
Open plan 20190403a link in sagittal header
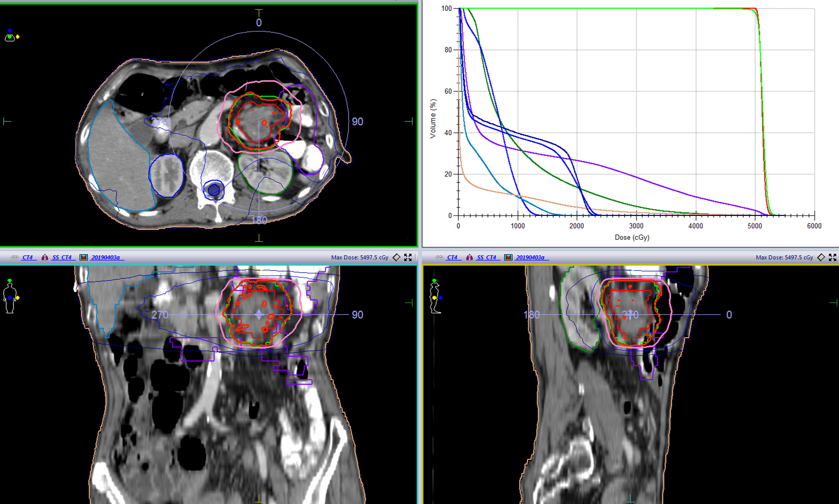530,257
